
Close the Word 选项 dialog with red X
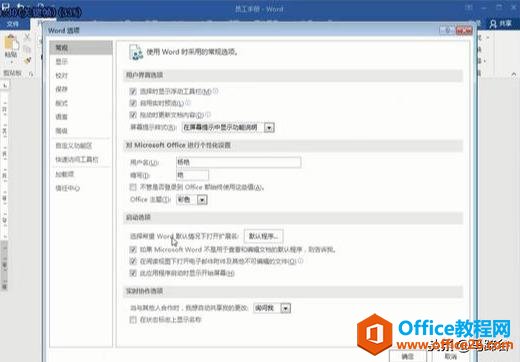tap(464, 31)
